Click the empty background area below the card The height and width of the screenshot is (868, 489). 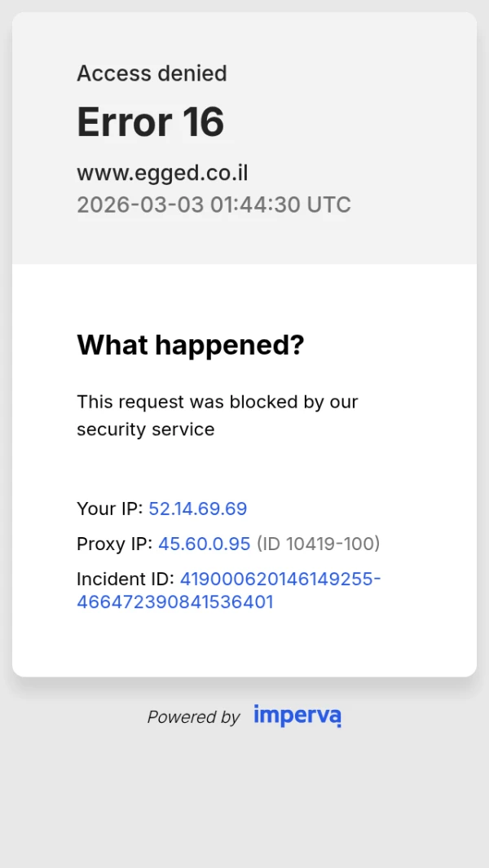tap(244, 799)
